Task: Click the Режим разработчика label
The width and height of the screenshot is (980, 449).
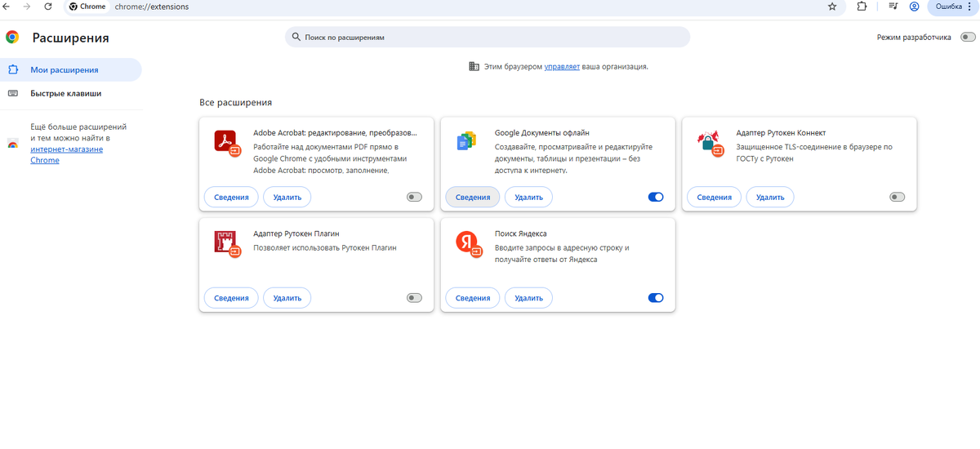Action: click(x=914, y=38)
